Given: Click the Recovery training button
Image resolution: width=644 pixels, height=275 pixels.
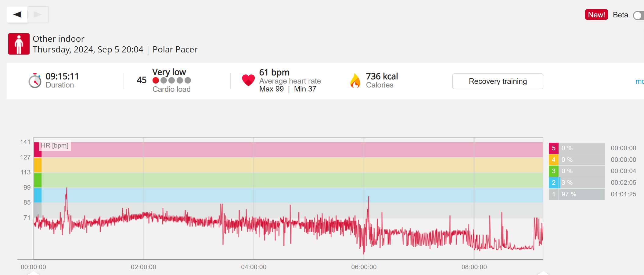Looking at the screenshot, I should click(x=498, y=81).
